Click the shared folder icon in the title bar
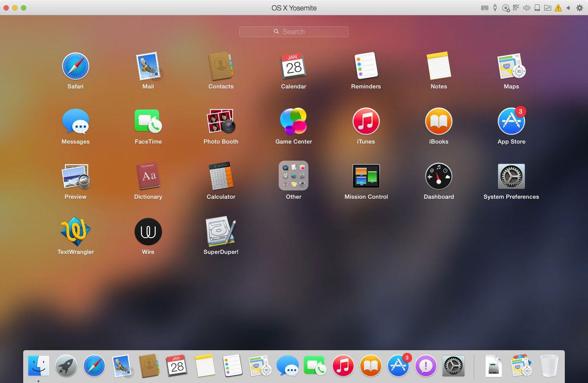Screen dimensions: 588x383 point(548,8)
